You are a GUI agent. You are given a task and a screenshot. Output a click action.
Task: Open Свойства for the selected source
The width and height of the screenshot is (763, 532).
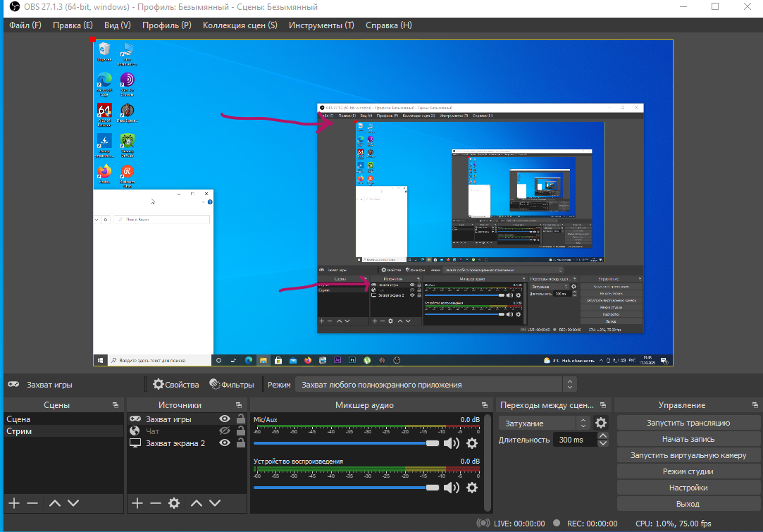176,385
